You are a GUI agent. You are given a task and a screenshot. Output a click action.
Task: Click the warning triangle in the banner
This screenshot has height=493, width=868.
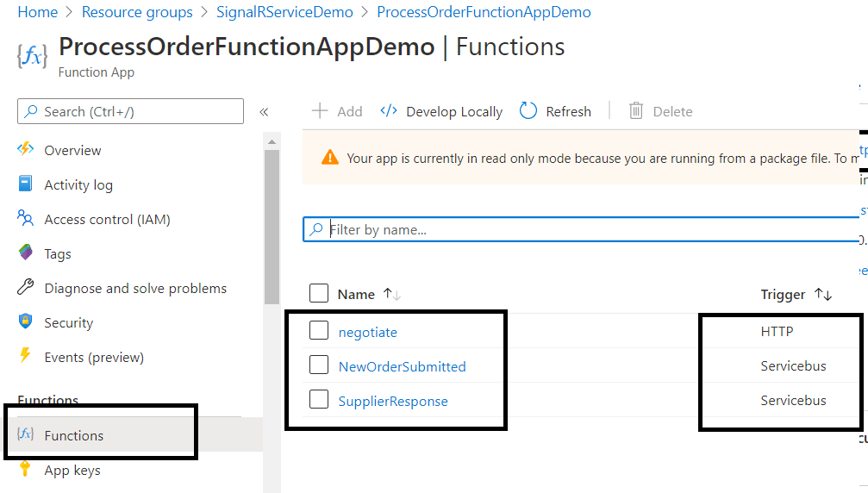330,158
